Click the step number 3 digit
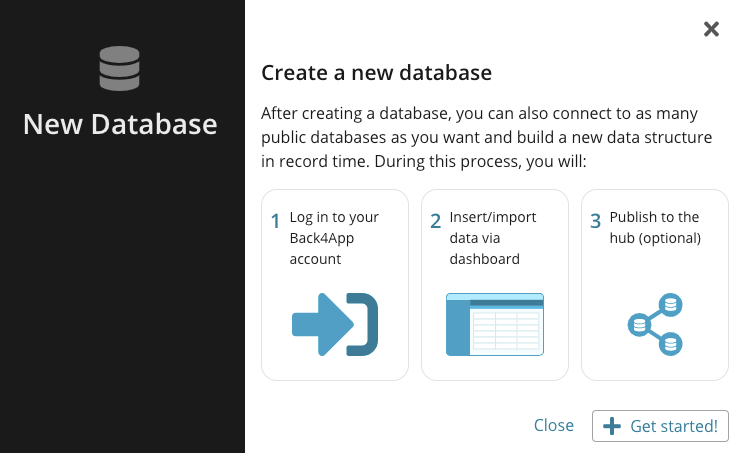 coord(596,221)
